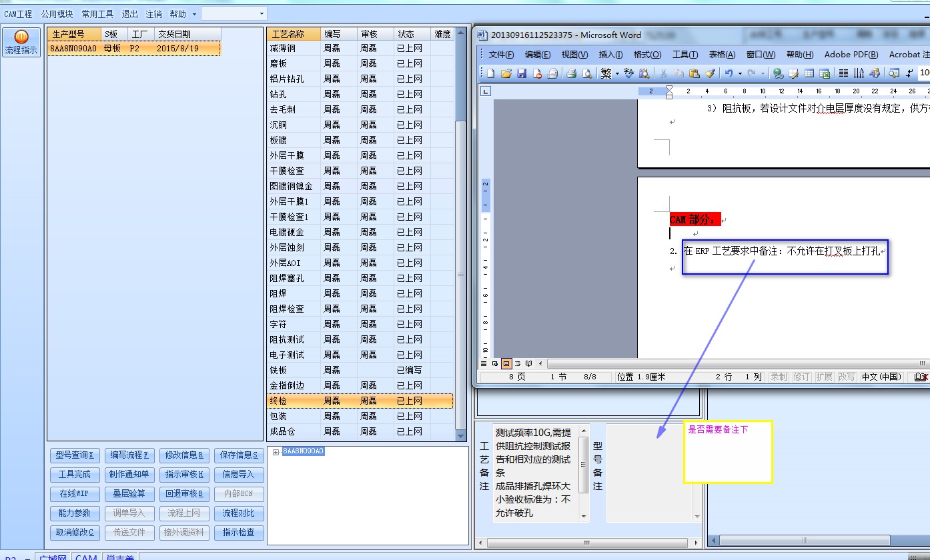Click the 繁 Chinese conversion icon
This screenshot has width=930, height=560.
point(606,73)
